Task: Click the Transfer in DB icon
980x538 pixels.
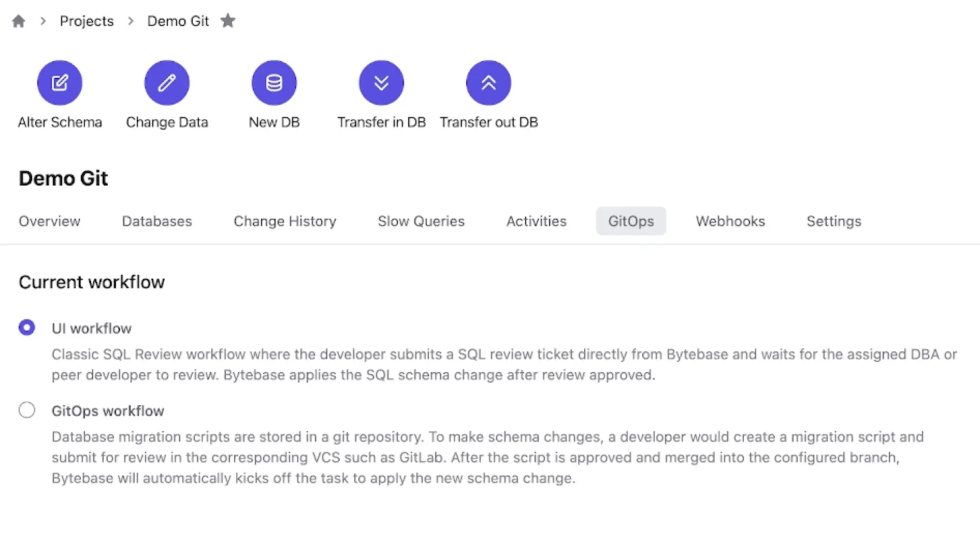Action: (x=381, y=82)
